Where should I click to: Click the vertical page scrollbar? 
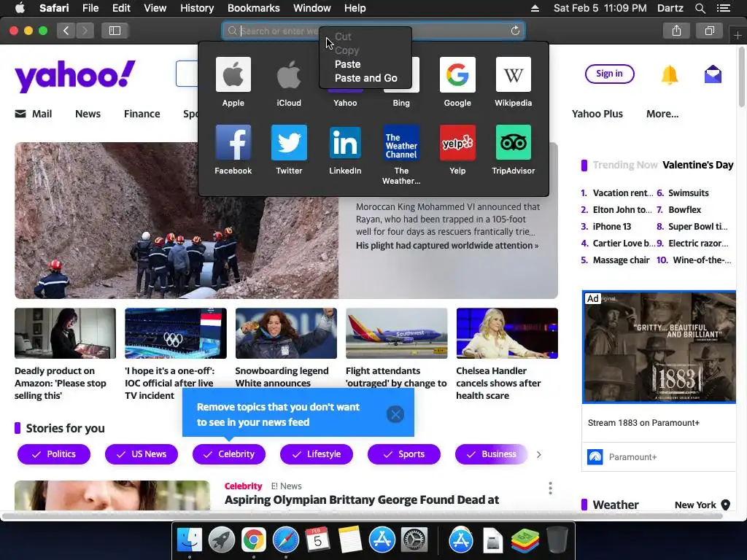(742, 76)
